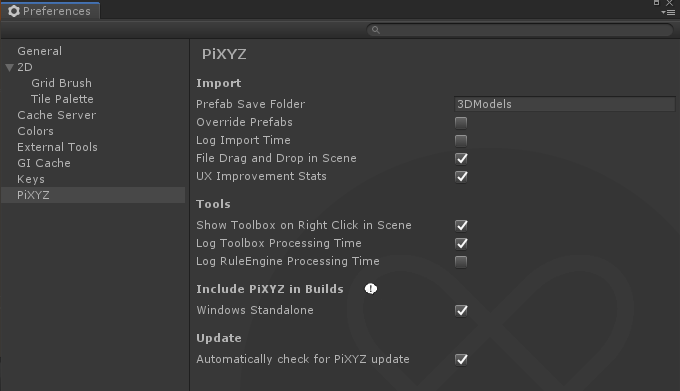Open the window options menu icon
The height and width of the screenshot is (391, 680).
[x=668, y=13]
